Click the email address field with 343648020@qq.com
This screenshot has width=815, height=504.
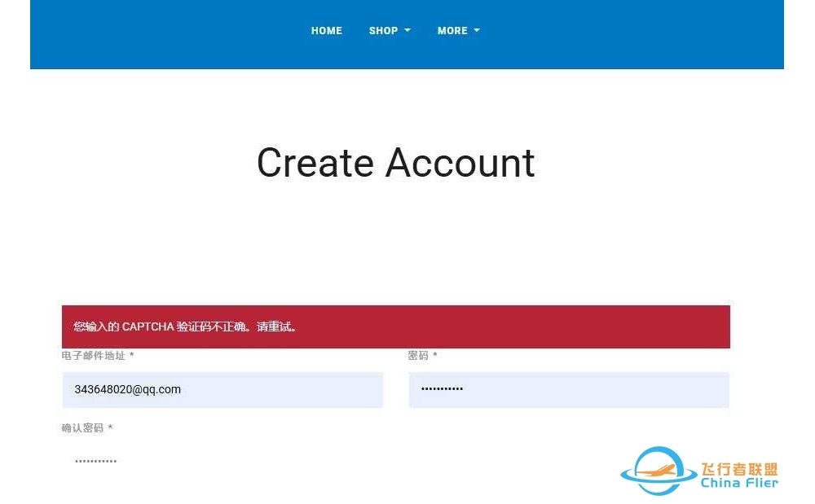point(222,390)
